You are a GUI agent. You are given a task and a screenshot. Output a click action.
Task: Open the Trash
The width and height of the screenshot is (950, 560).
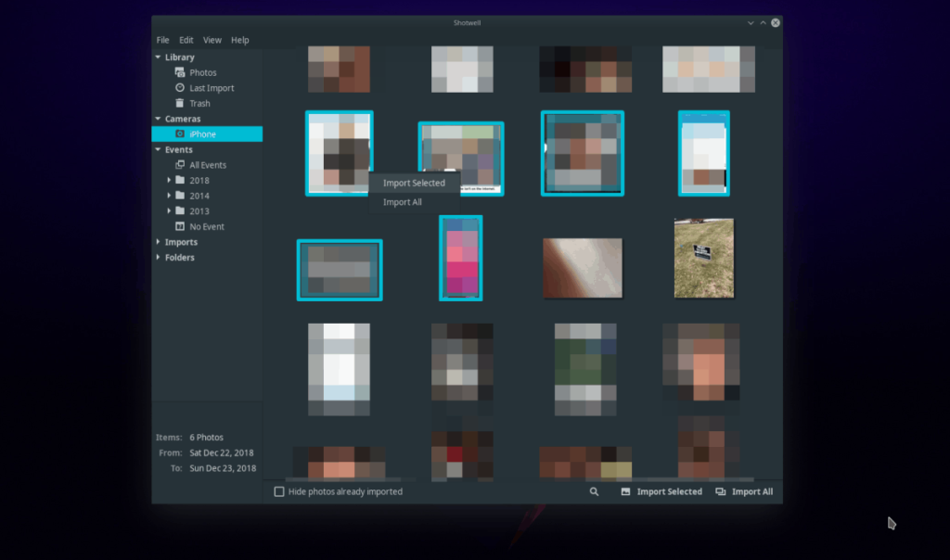(199, 103)
